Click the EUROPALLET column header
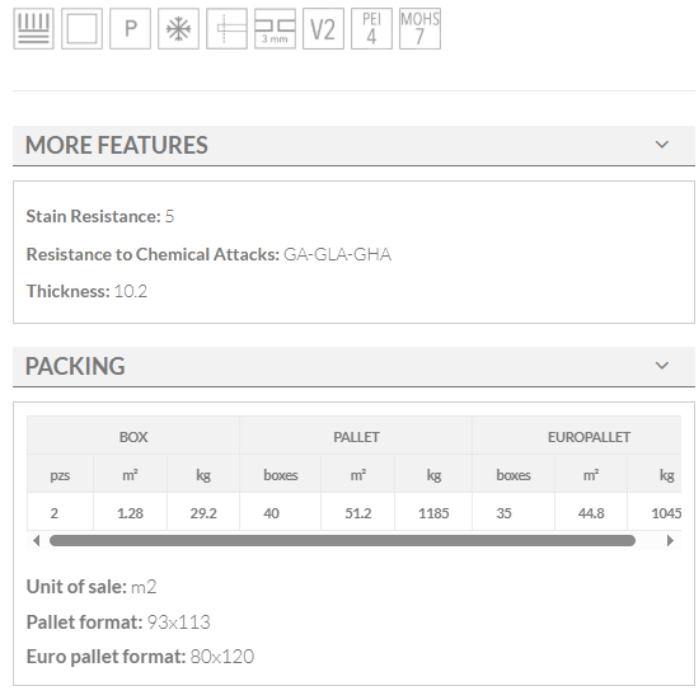 click(x=588, y=437)
